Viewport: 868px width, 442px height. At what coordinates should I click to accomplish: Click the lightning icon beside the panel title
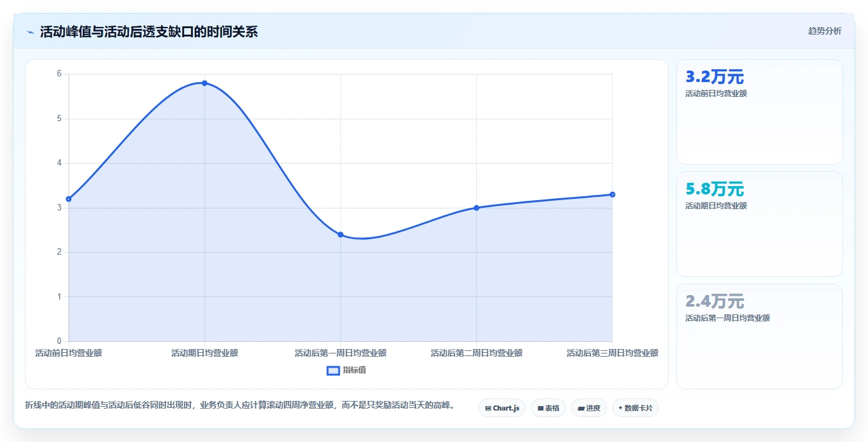click(x=30, y=32)
